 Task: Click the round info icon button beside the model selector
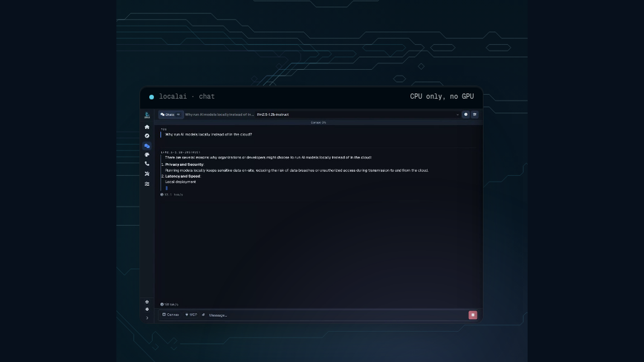[x=466, y=115]
